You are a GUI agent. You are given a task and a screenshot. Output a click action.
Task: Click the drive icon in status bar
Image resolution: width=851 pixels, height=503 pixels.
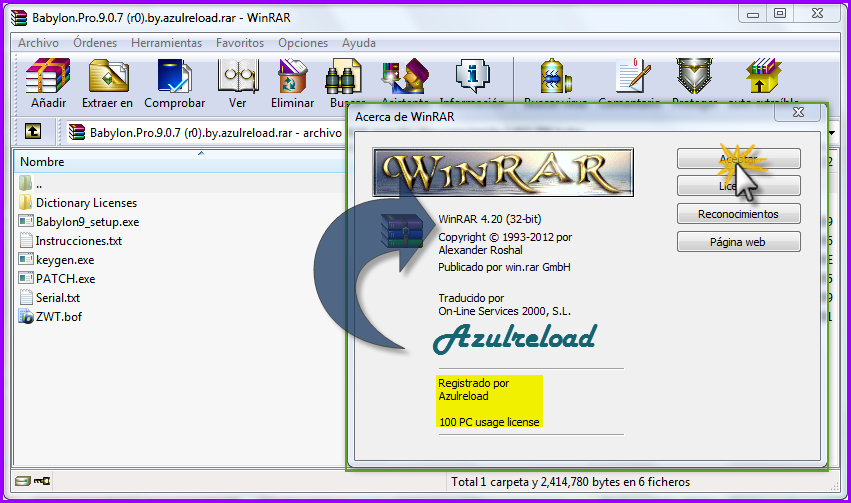coord(22,481)
